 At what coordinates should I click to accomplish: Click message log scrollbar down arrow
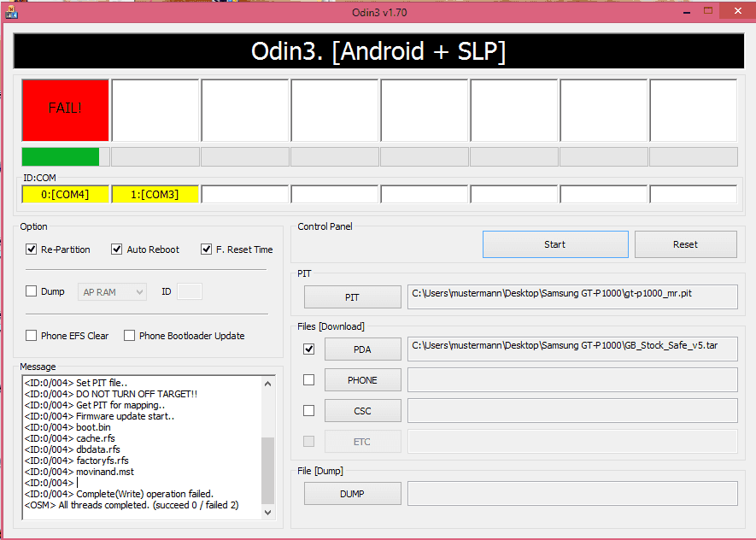pyautogui.click(x=268, y=512)
